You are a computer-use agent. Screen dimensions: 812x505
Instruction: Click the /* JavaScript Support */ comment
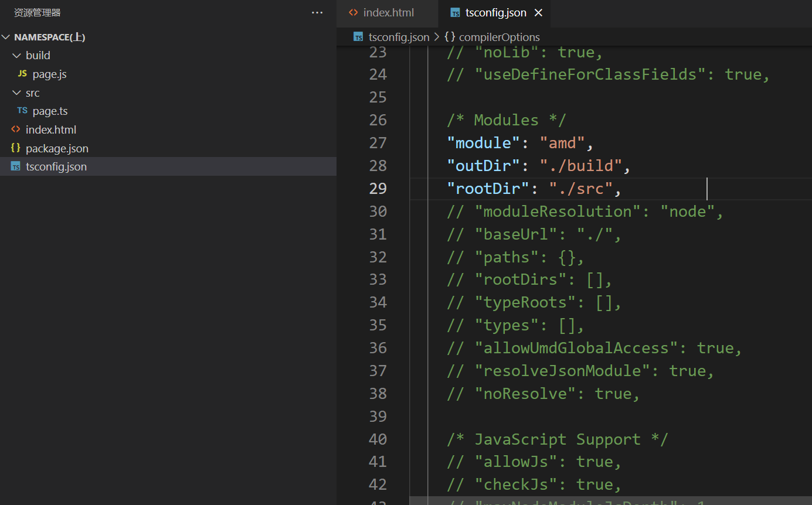558,439
